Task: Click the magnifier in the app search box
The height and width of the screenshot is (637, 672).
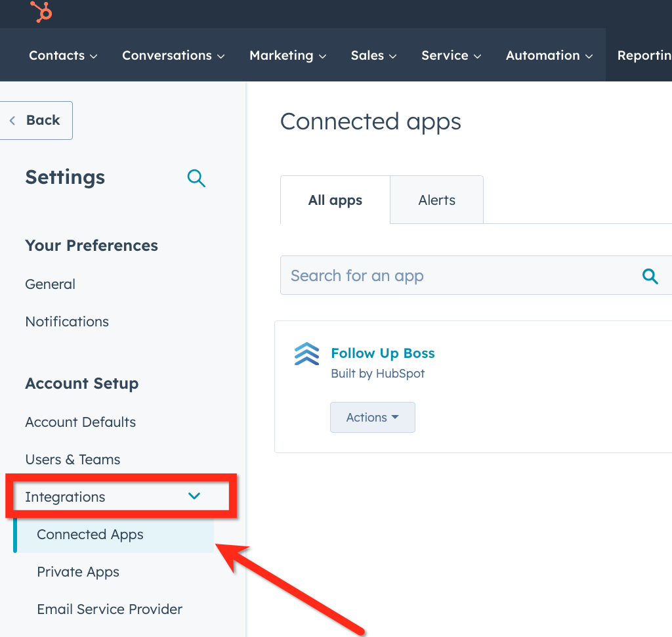Action: click(650, 276)
